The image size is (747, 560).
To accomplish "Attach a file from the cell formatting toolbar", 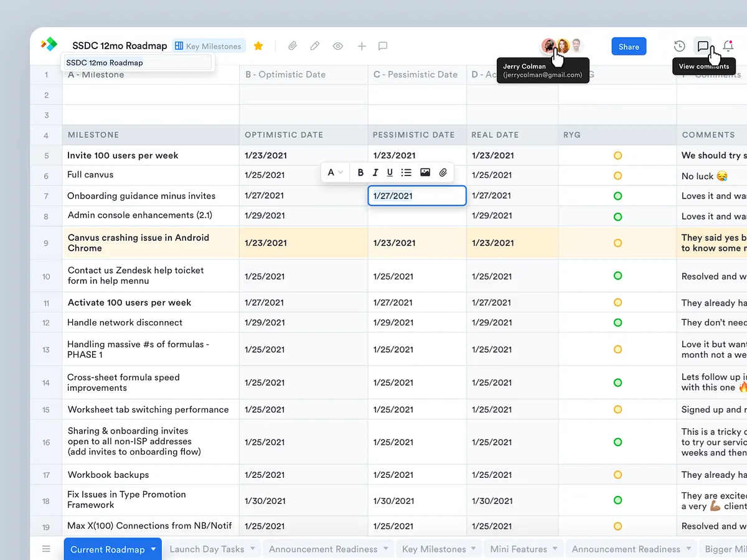I will coord(443,172).
